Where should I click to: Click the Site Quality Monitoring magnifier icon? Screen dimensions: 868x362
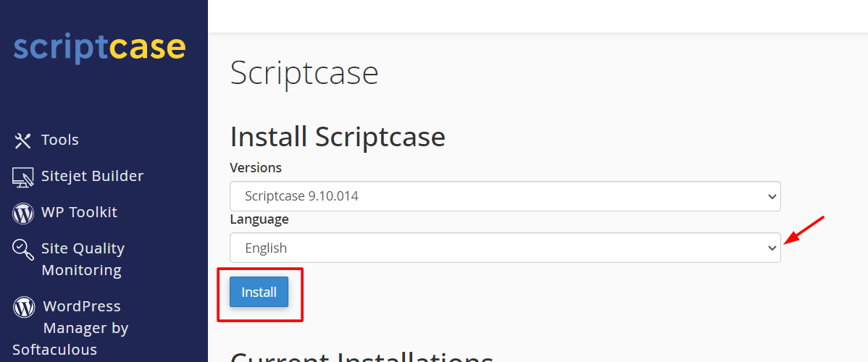click(x=22, y=250)
